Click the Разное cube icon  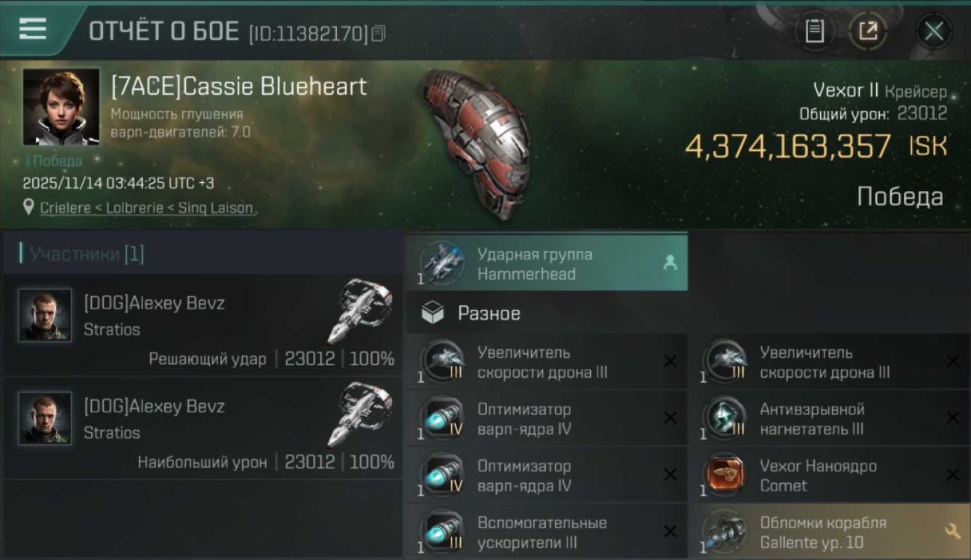tap(432, 314)
